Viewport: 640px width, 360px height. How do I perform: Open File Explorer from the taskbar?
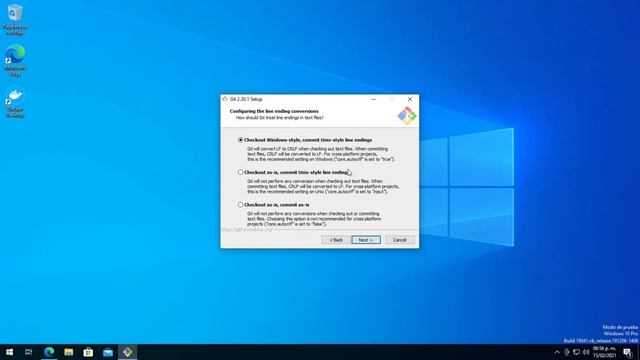pos(69,352)
